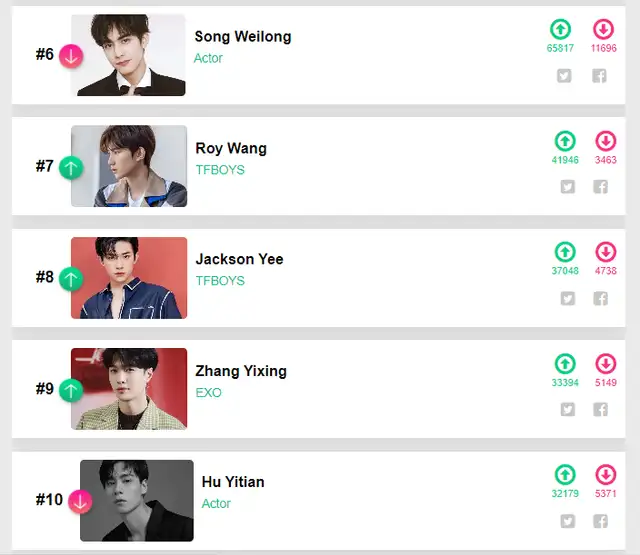The image size is (640, 555).
Task: Share Jackson Yee on Facebook
Action: [x=600, y=298]
